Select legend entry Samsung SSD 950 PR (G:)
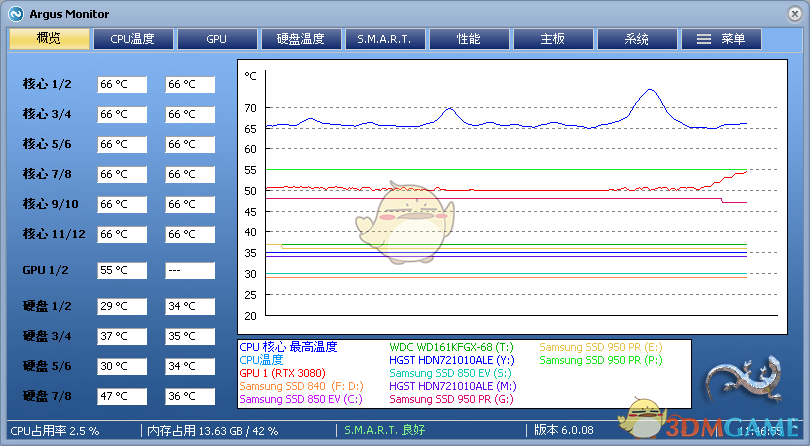 (451, 399)
